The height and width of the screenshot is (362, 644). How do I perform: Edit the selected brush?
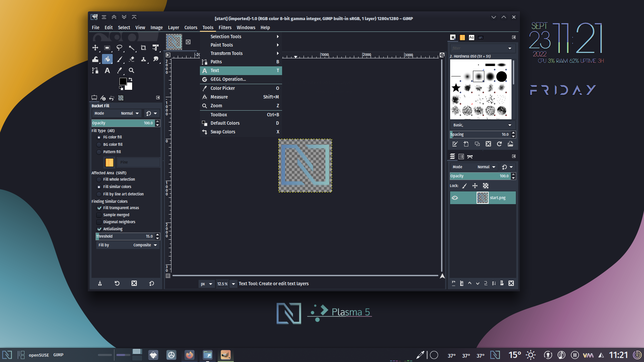tap(455, 144)
